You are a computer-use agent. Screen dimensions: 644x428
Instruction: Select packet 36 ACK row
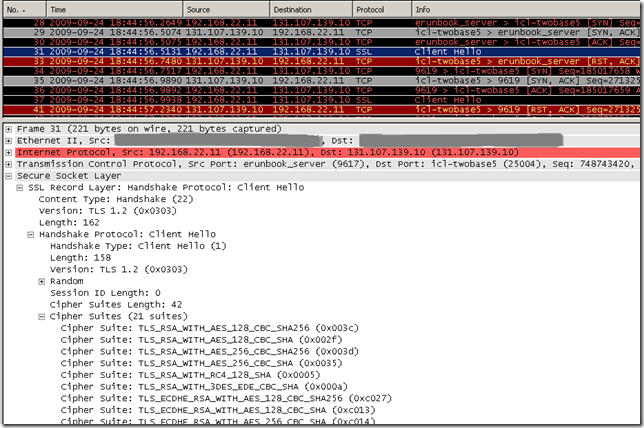322,90
